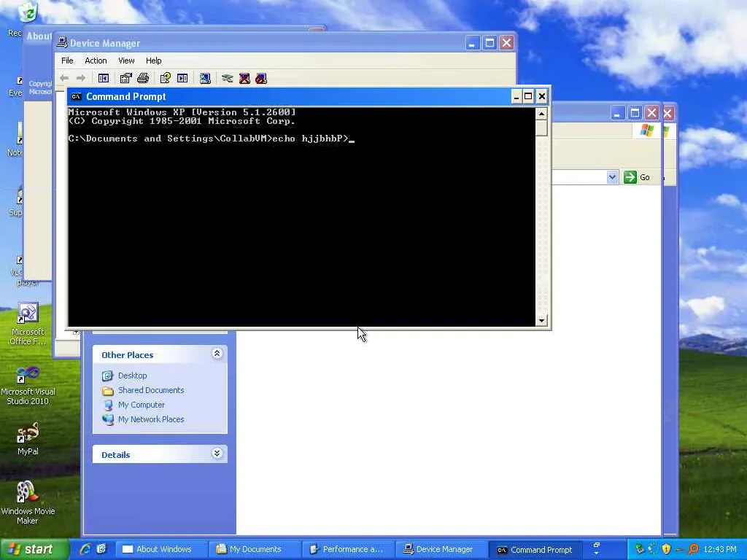Viewport: 747px width, 560px height.
Task: Switch to Performance taskbar button
Action: pos(349,549)
